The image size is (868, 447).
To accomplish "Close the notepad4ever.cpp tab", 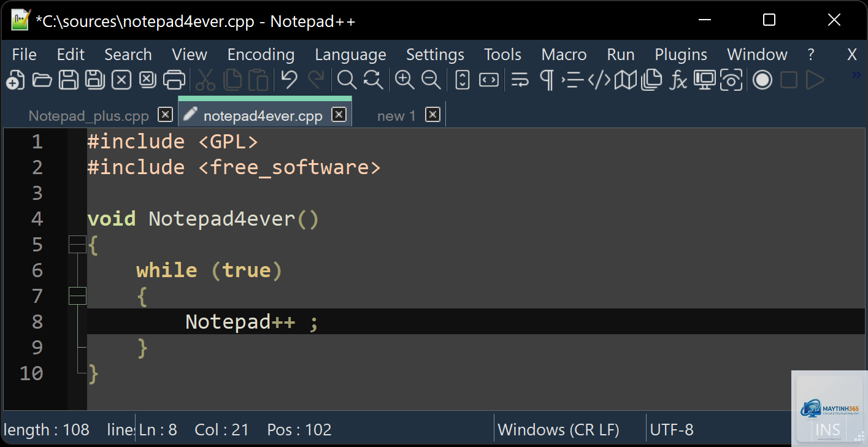I will (x=339, y=114).
